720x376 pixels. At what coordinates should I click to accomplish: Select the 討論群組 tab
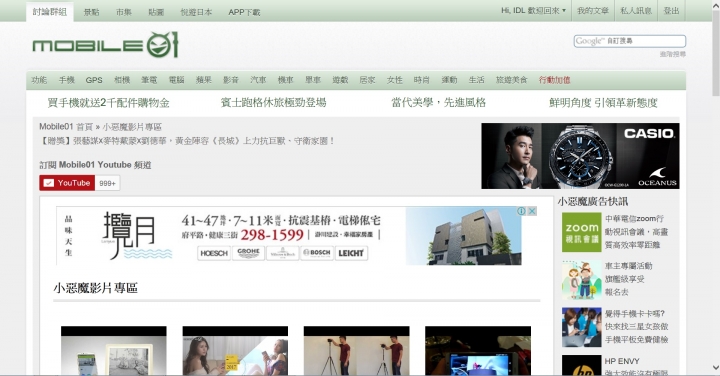click(50, 11)
